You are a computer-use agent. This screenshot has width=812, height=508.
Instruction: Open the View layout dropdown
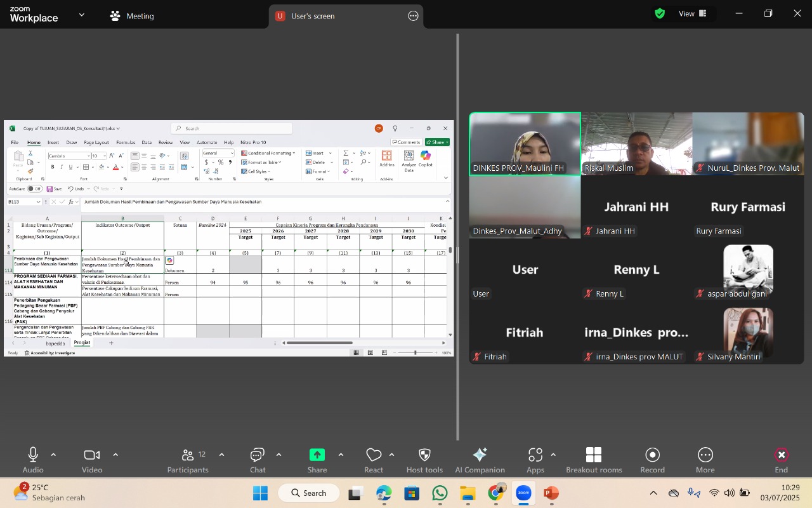[693, 13]
